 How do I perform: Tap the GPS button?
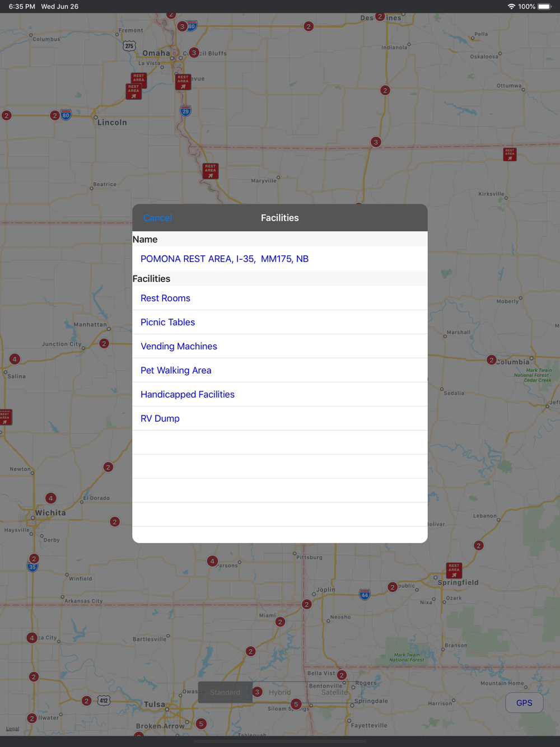(524, 703)
